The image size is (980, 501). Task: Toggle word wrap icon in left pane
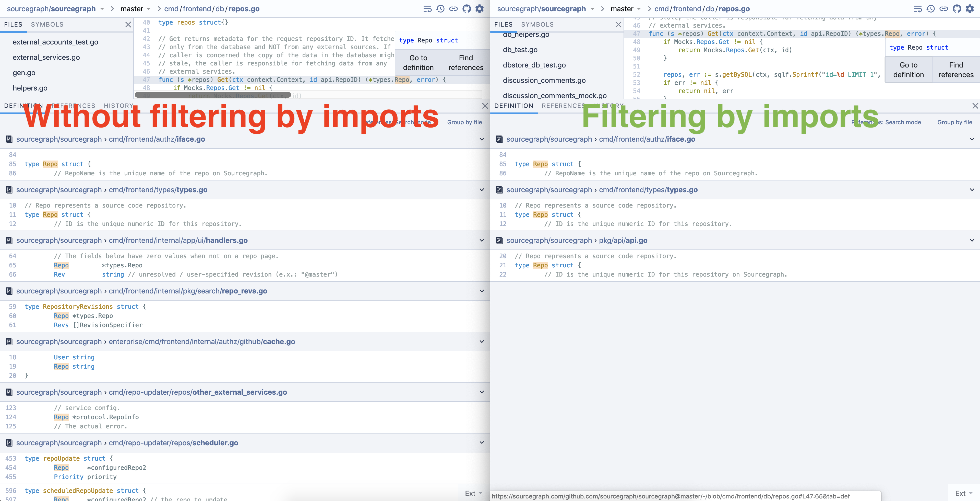point(427,9)
